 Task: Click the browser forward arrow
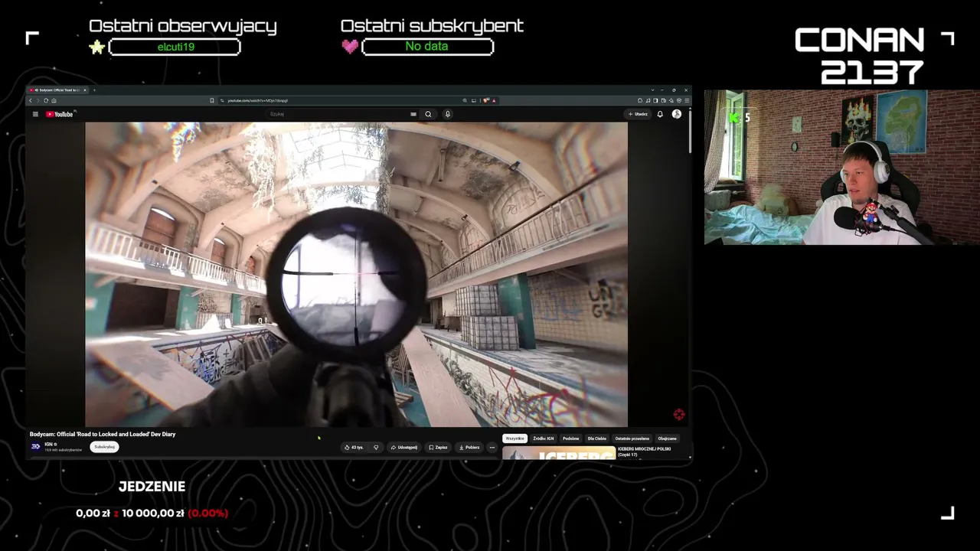tap(38, 100)
